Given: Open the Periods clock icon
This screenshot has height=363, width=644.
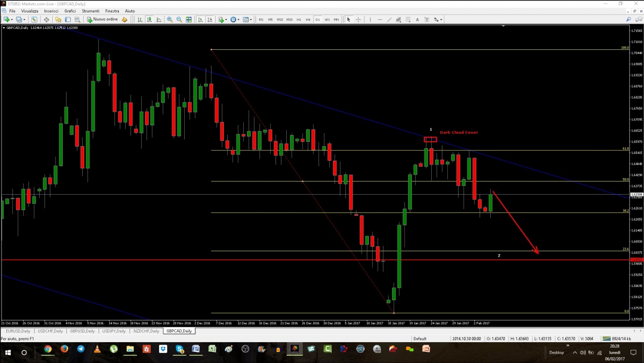Looking at the screenshot, I should [233, 19].
